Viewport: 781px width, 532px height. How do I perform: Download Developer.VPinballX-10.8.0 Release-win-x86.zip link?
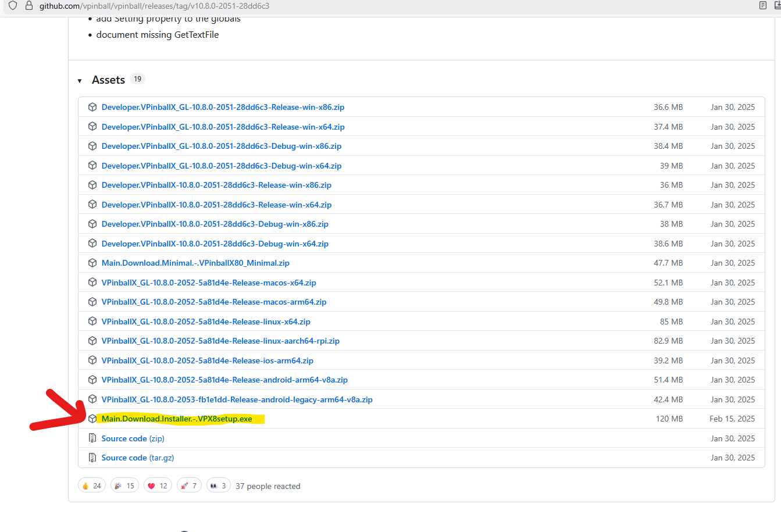coord(216,185)
